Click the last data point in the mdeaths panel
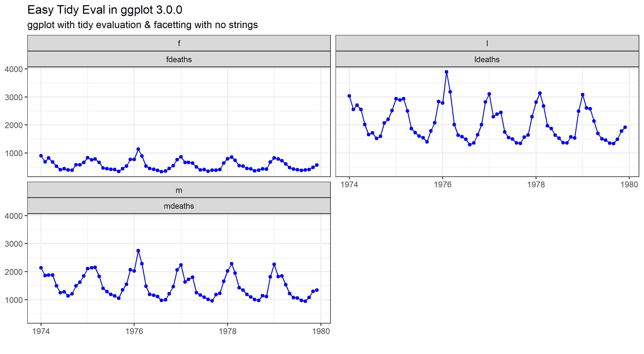Image resolution: width=644 pixels, height=354 pixels. tap(317, 290)
